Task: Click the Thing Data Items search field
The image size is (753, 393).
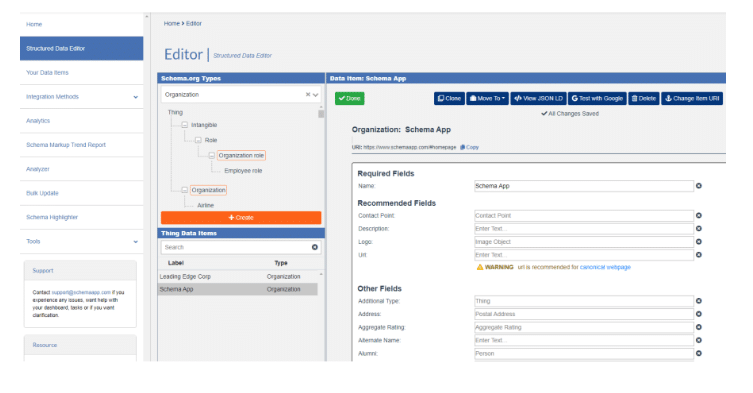Action: coord(235,247)
